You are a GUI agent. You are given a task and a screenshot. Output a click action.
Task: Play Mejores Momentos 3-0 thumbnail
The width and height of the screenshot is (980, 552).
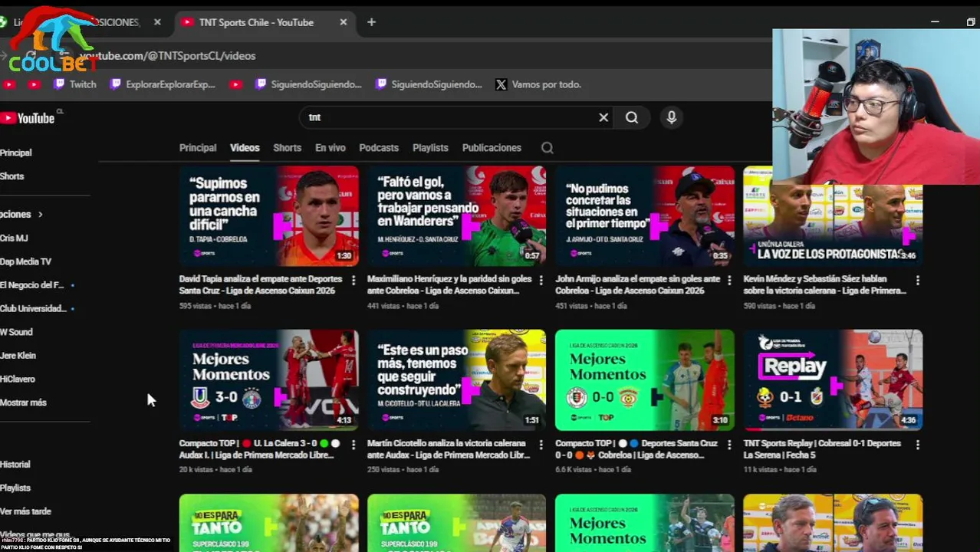[x=269, y=380]
